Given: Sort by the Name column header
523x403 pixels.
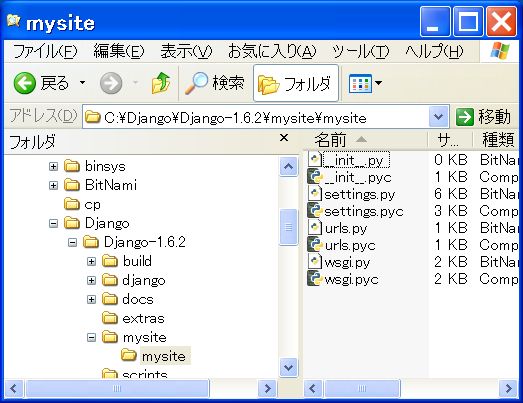Looking at the screenshot, I should [365, 139].
